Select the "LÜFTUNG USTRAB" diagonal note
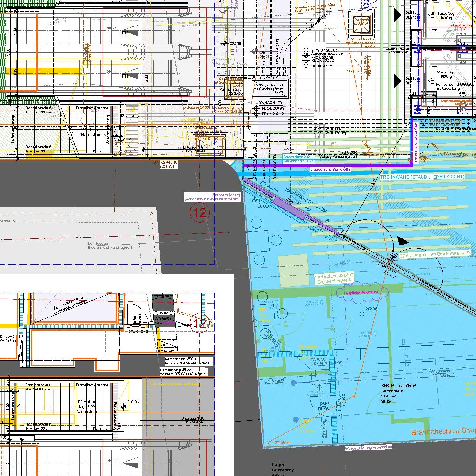Screen dimensions: 476x476 (x=69, y=305)
